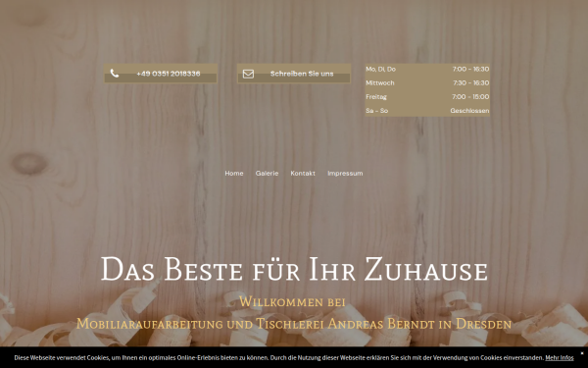
Task: Click the phone handset icon
Action: coord(115,74)
